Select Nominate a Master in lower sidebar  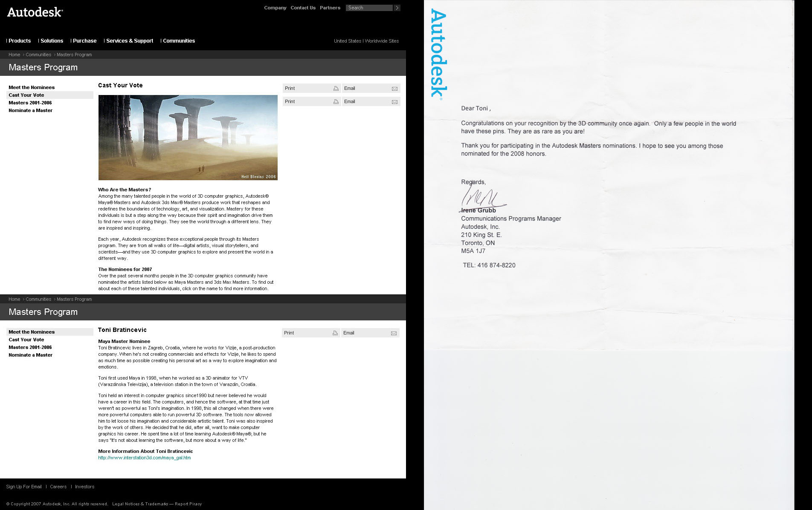tap(30, 355)
